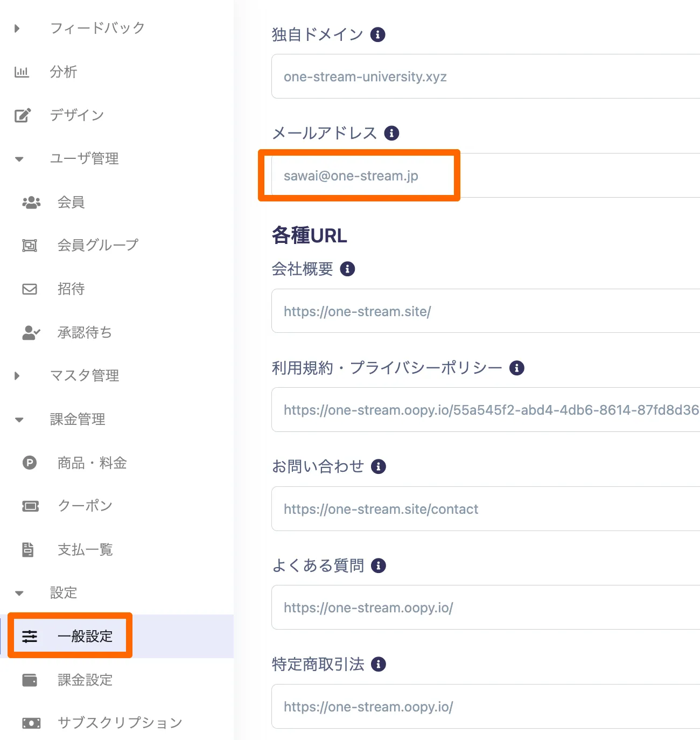Collapse the ユーザ管理 section
Image resolution: width=700 pixels, height=740 pixels.
pos(19,159)
